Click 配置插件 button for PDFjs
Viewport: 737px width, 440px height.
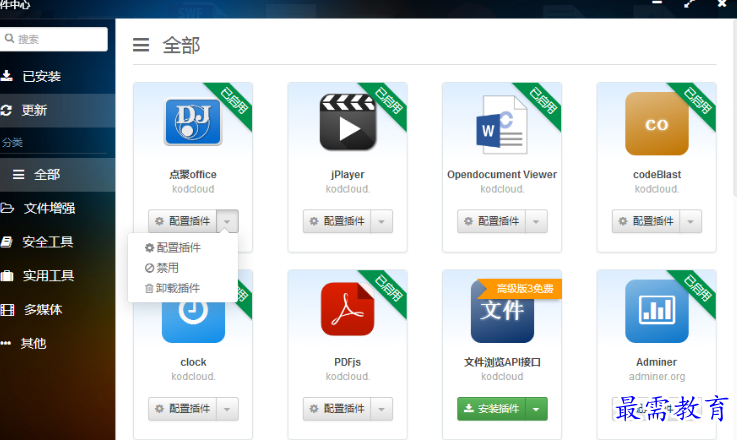pos(337,409)
